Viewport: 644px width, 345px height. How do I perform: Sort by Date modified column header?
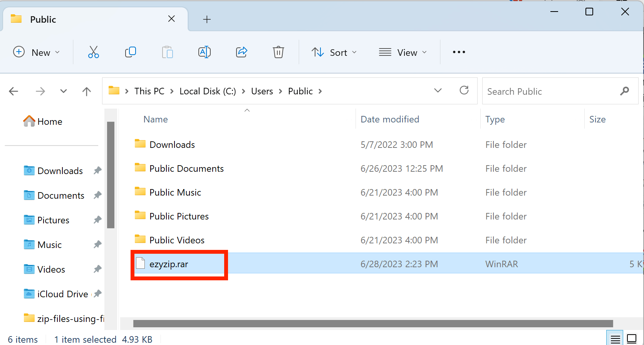[x=390, y=119]
